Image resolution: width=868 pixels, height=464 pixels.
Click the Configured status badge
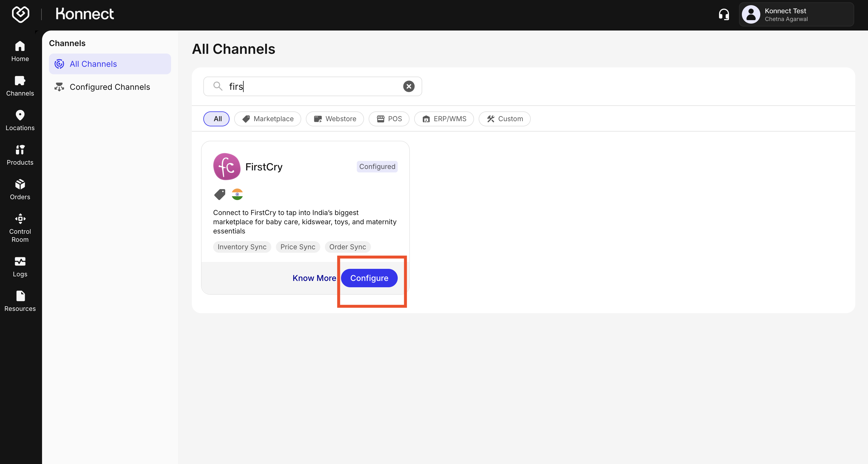[377, 166]
